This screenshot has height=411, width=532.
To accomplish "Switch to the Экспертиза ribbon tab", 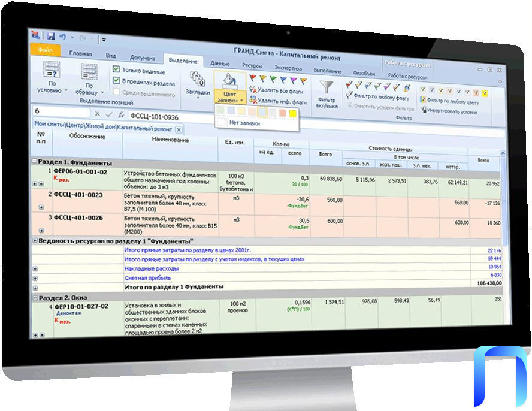I will 288,68.
